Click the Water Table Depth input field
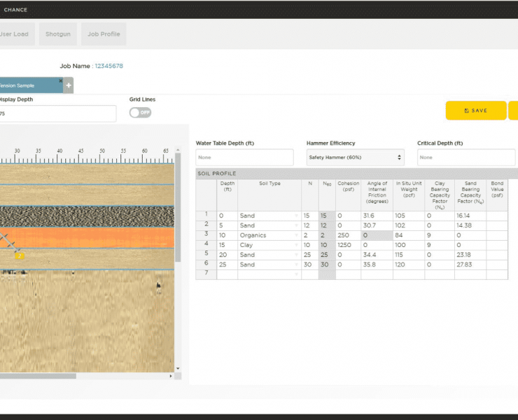The width and height of the screenshot is (518, 420). [244, 157]
